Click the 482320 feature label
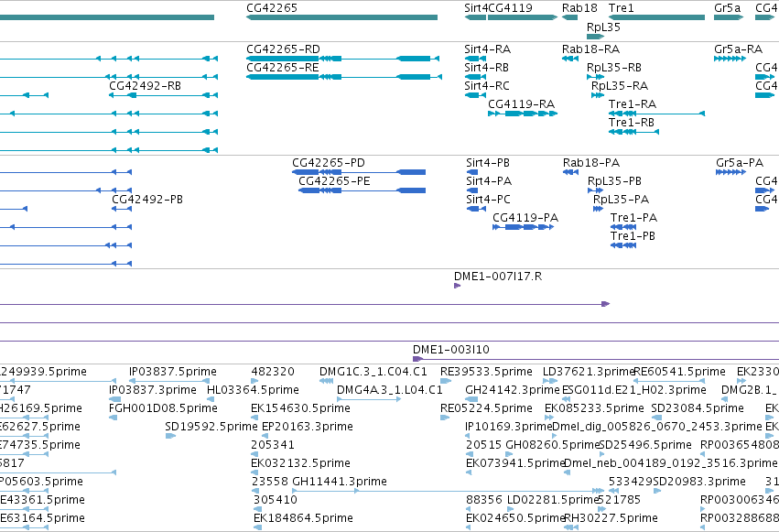Viewport: 779px width, 532px height. (x=273, y=372)
